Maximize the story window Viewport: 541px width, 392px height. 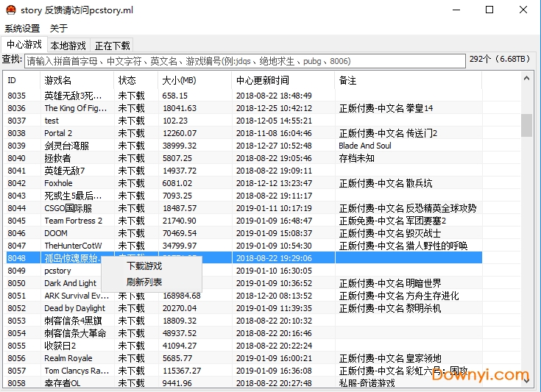coord(489,10)
